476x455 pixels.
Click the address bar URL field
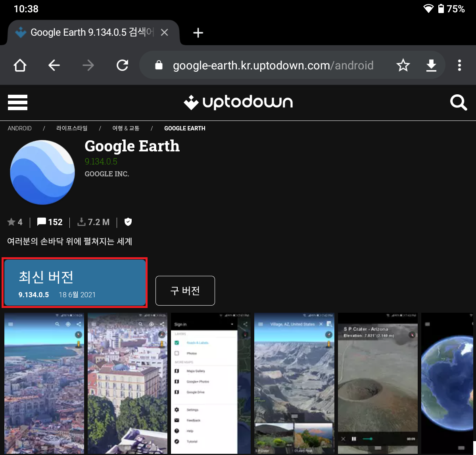tap(273, 65)
